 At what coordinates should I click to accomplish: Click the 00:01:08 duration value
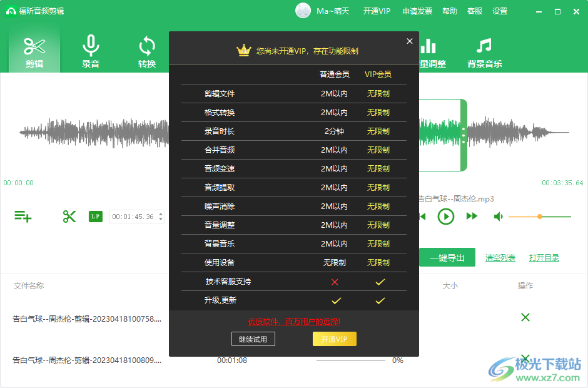(231, 360)
